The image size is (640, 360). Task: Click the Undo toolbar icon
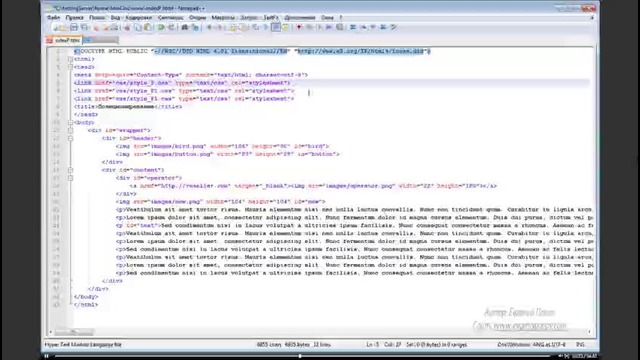click(x=162, y=27)
